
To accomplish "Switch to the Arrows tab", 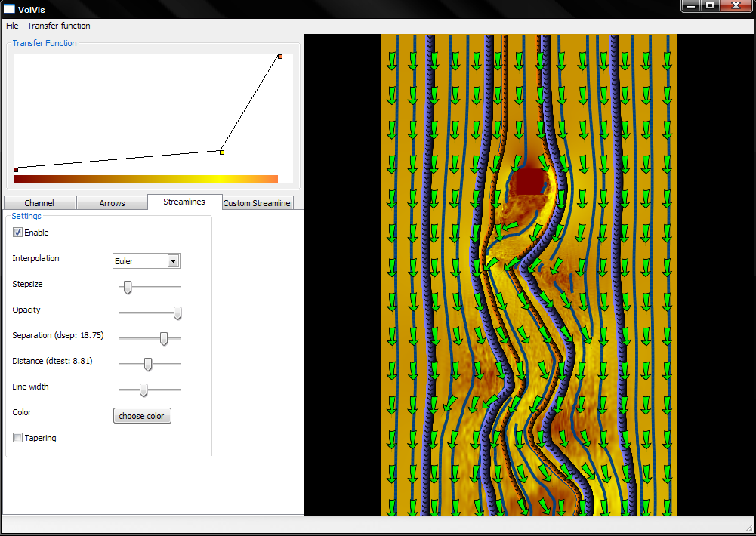I will tap(112, 203).
